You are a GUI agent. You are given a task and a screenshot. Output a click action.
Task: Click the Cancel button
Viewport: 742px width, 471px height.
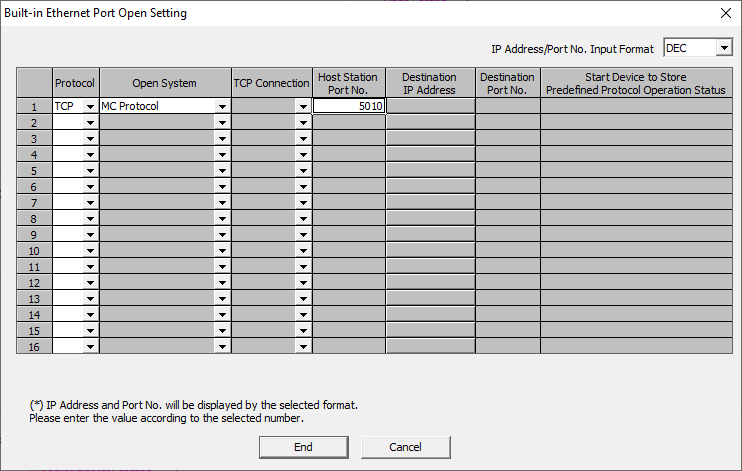[x=405, y=447]
